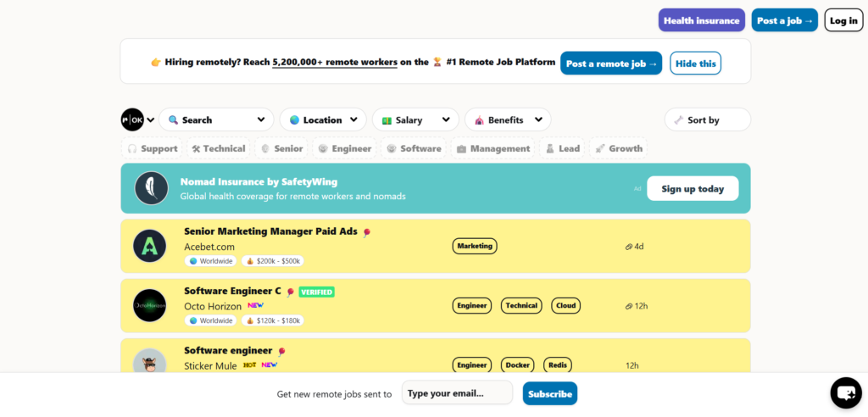868x417 pixels.
Task: Hide the hiring banner with Hide this
Action: click(695, 63)
